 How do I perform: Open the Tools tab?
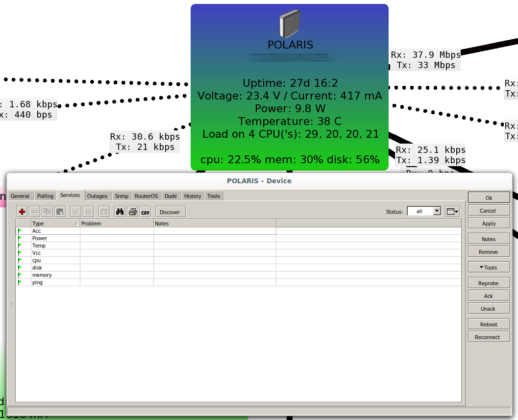click(x=214, y=196)
